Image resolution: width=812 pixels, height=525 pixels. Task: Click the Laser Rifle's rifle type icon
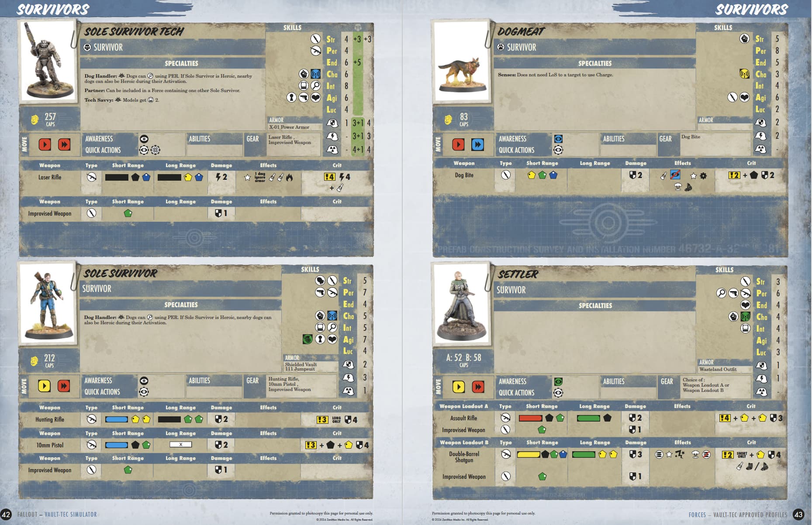click(x=91, y=177)
